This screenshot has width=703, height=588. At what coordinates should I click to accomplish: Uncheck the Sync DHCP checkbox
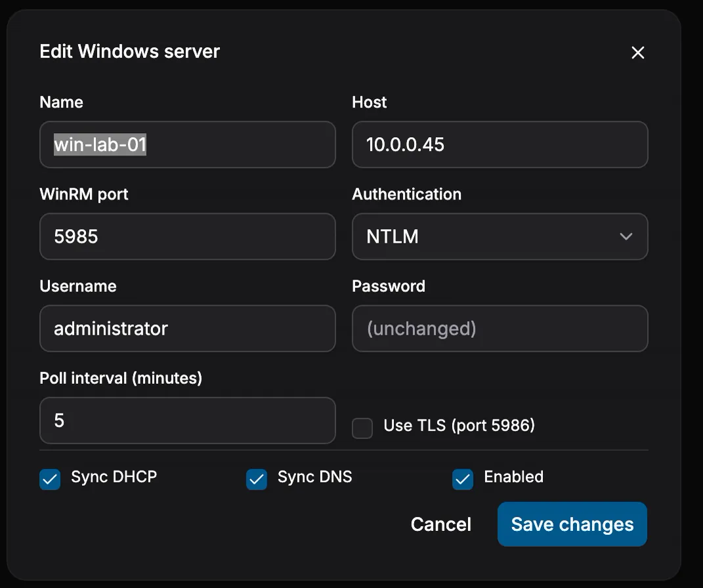click(50, 479)
